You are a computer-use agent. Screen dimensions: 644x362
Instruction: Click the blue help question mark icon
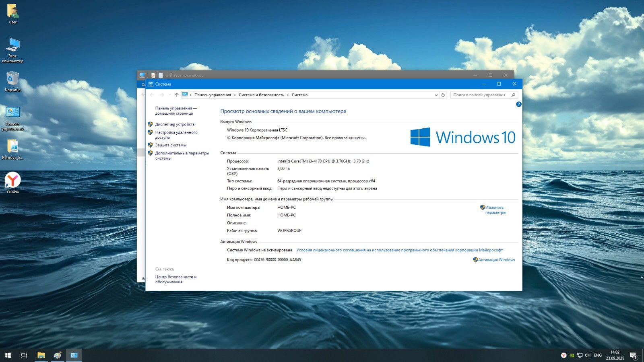519,104
